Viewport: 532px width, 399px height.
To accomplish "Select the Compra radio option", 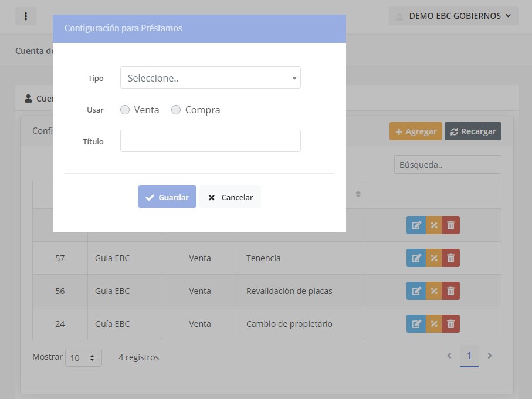I will click(176, 110).
